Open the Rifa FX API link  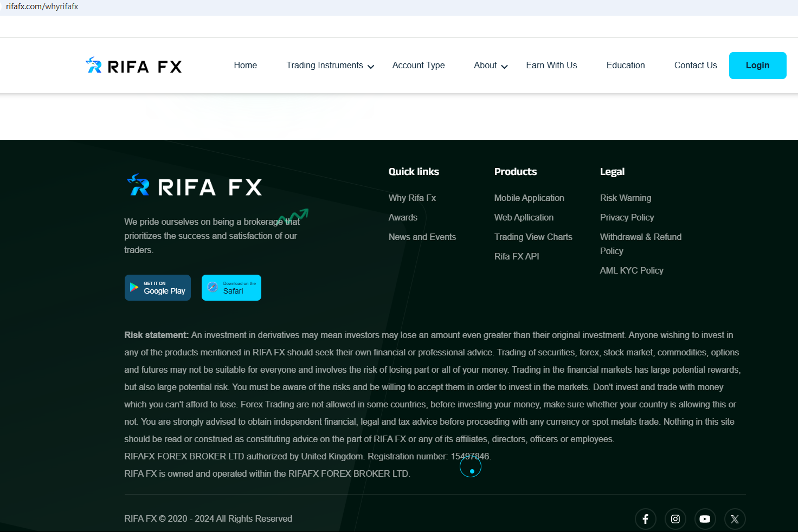click(517, 256)
